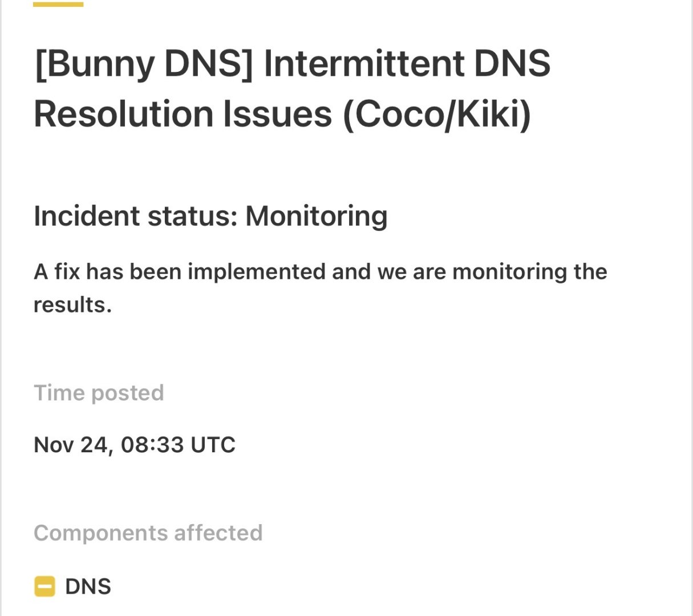Click "(Coco/Kiki)" in the incident title
Viewport: 693px width, 616px height.
click(x=437, y=114)
